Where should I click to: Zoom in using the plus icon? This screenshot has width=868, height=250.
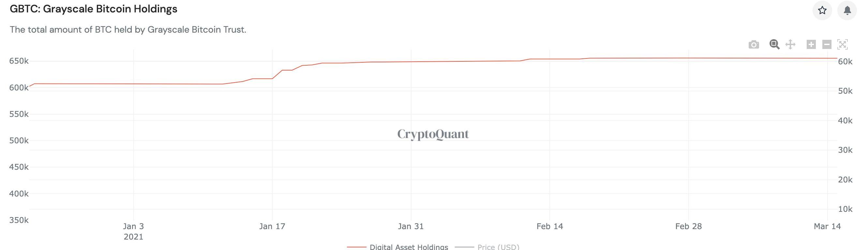[x=811, y=44]
